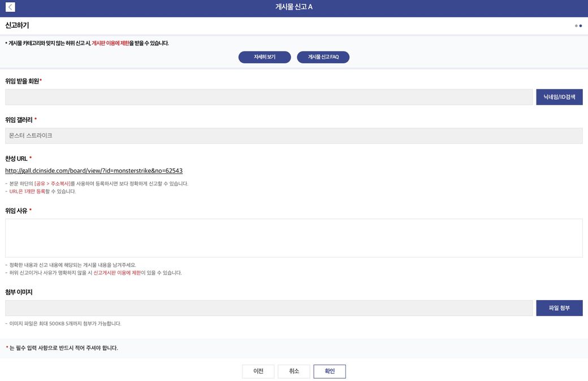
Task: Select the active blue page indicator dot
Action: [581, 26]
